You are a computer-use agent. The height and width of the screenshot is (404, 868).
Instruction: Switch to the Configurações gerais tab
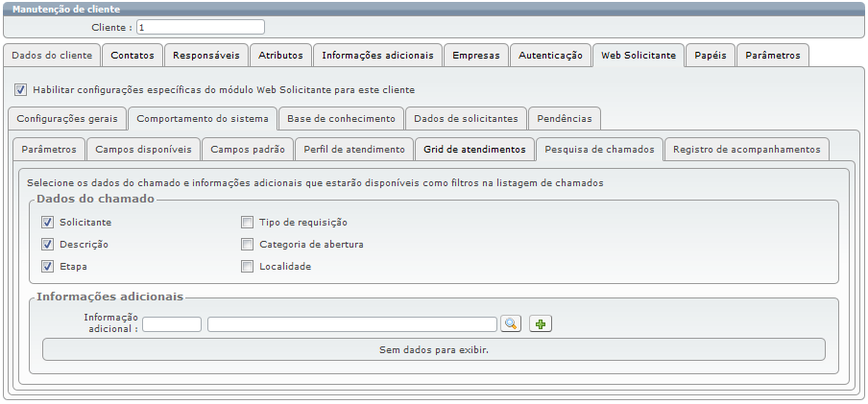point(67,118)
